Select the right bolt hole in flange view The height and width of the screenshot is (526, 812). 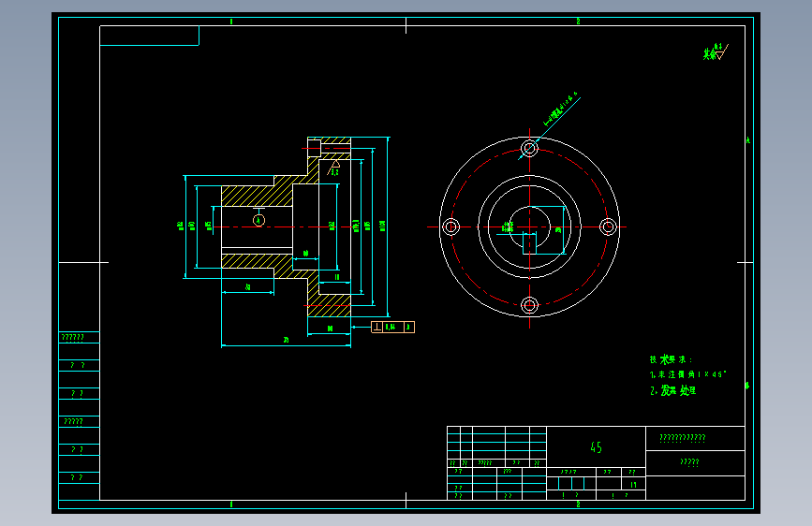coord(608,226)
